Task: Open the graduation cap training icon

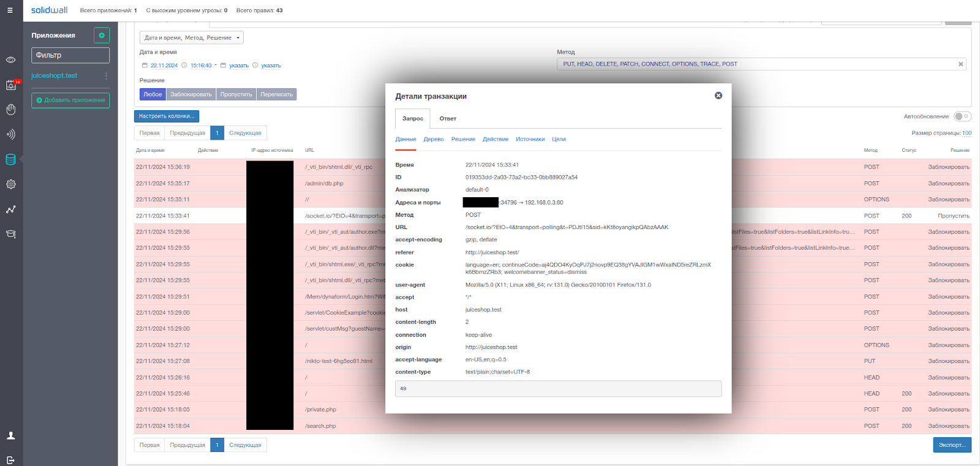Action: pyautogui.click(x=10, y=234)
